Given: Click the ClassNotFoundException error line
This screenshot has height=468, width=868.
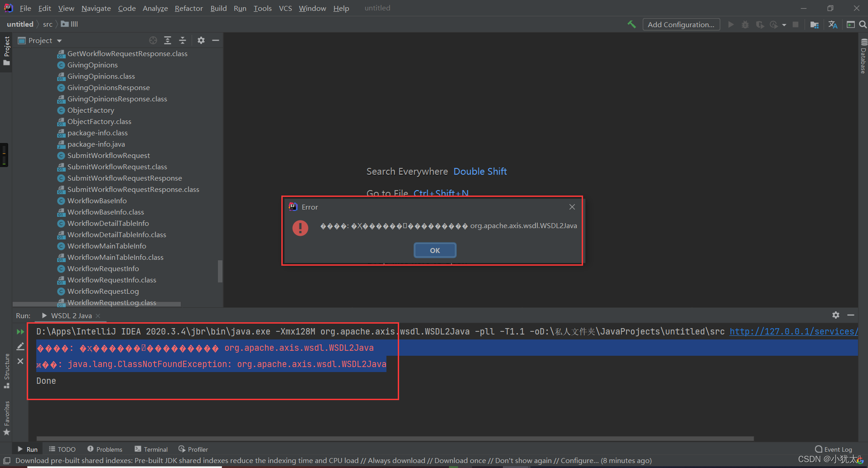Looking at the screenshot, I should click(x=211, y=364).
